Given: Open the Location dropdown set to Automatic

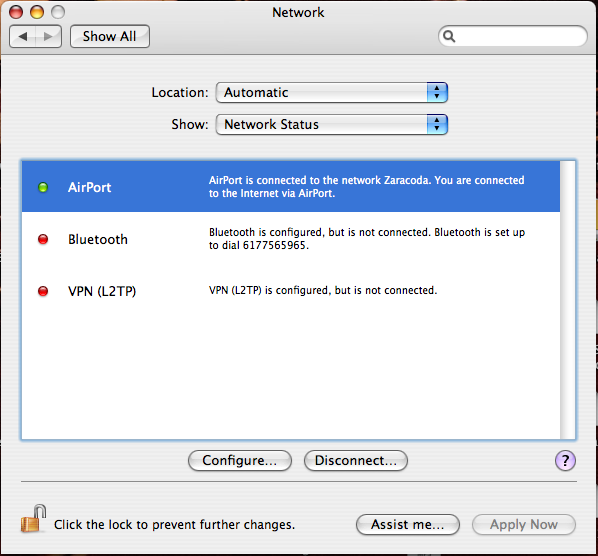Looking at the screenshot, I should [331, 93].
